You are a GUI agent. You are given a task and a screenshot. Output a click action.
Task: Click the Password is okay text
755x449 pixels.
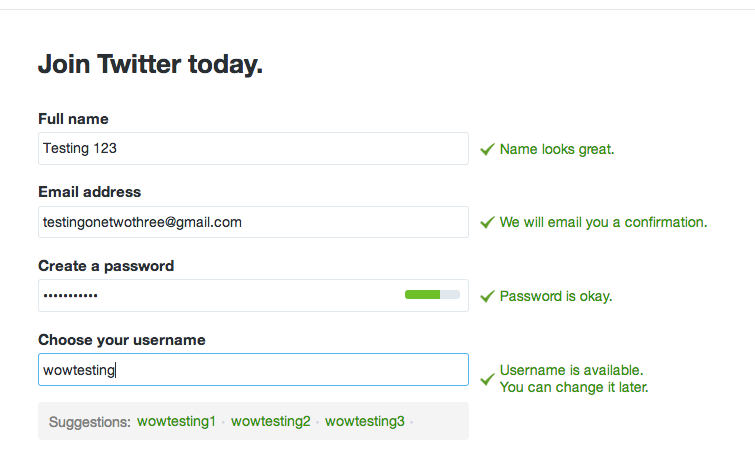(556, 296)
